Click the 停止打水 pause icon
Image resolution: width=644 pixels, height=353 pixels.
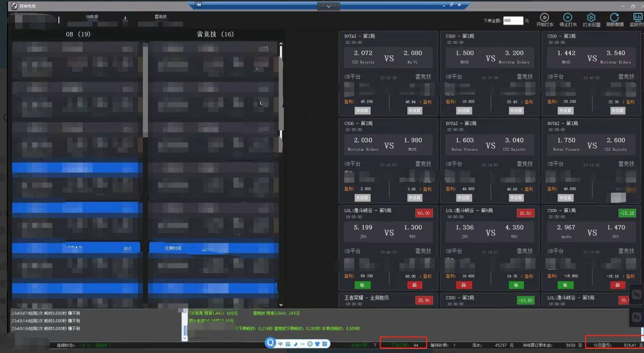coord(568,18)
